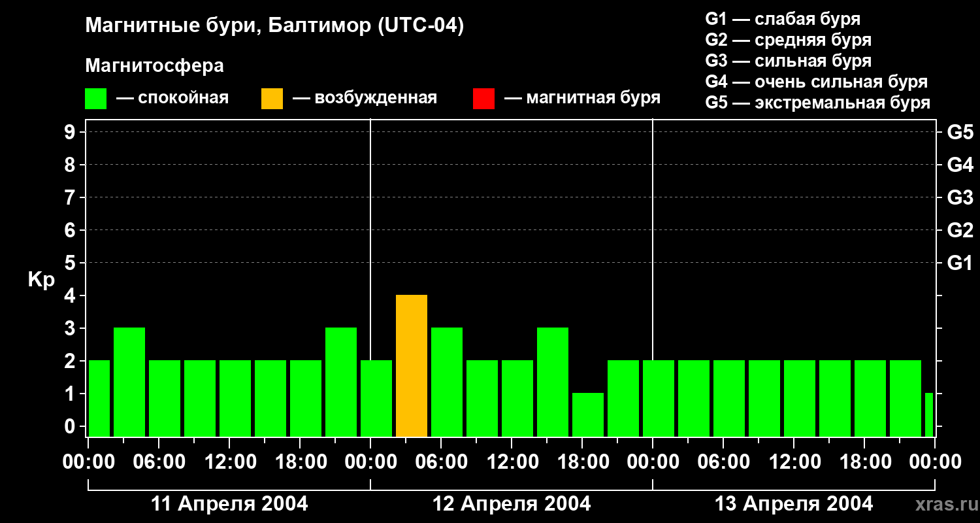The width and height of the screenshot is (980, 523).
Task: Select the orange Kp 4 bar on 12 April
Action: (412, 366)
